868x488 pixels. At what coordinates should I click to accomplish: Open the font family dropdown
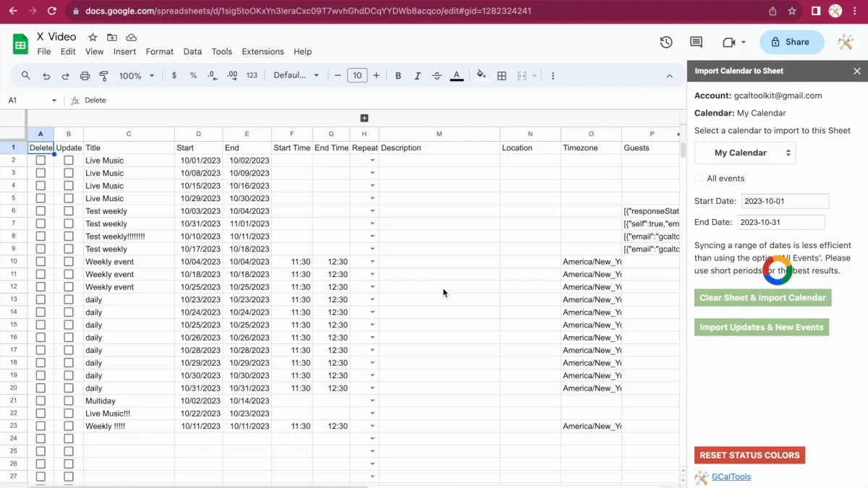coord(296,76)
